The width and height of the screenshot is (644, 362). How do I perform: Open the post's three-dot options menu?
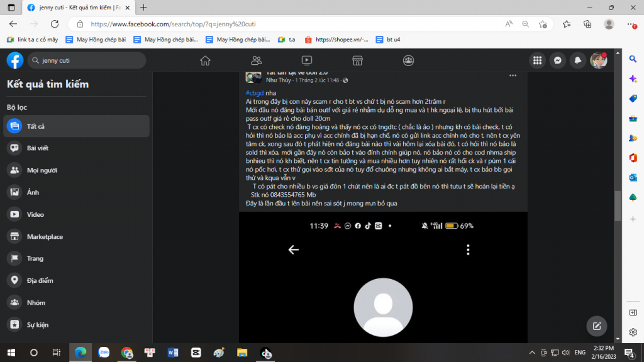513,75
